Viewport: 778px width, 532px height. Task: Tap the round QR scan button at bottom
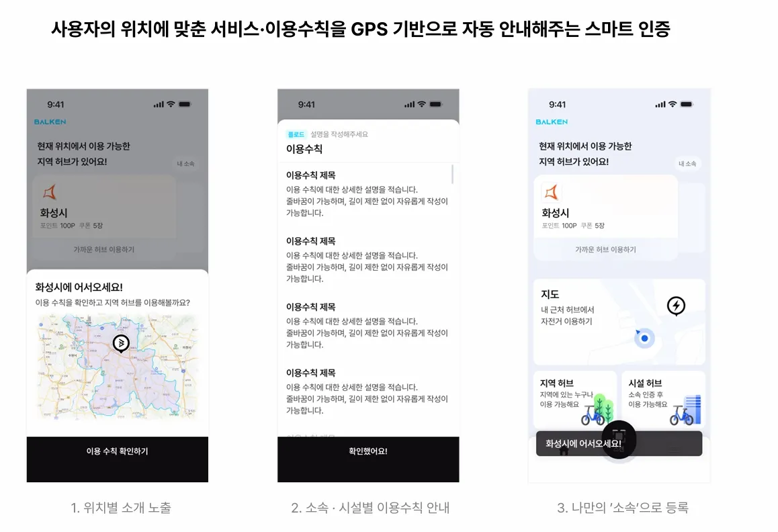click(619, 440)
